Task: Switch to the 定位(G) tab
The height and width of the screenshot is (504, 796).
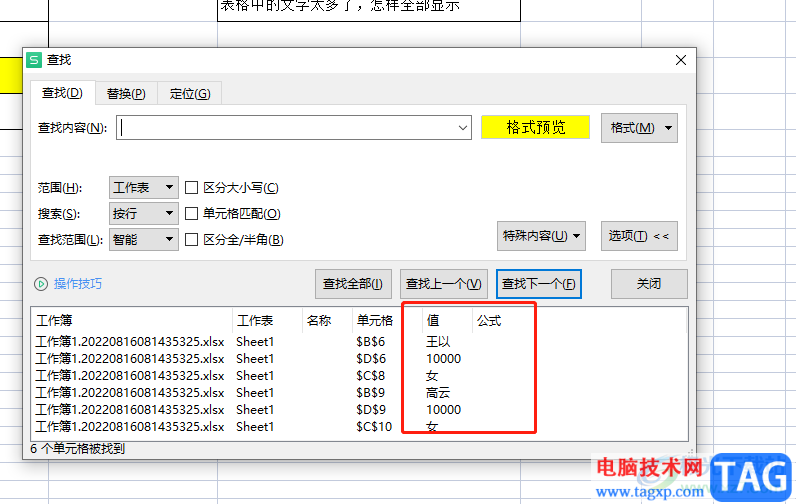Action: point(190,94)
